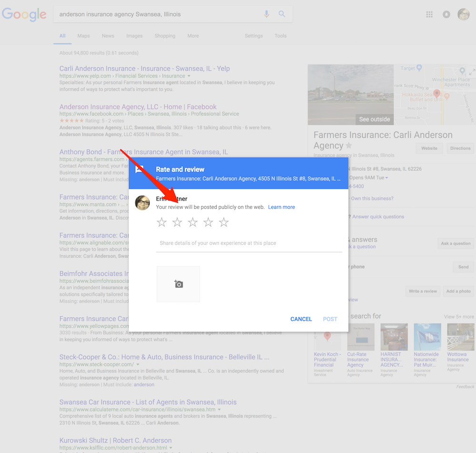Open the search Tools menu
This screenshot has width=476, height=453.
280,36
